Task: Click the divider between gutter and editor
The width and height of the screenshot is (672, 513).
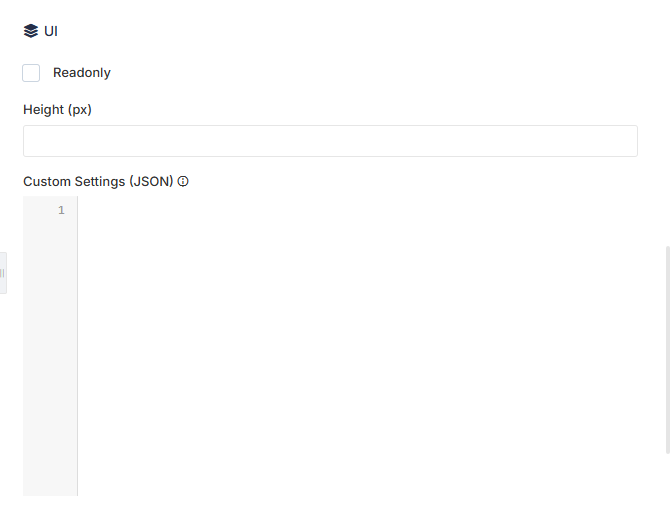Action: tap(78, 346)
